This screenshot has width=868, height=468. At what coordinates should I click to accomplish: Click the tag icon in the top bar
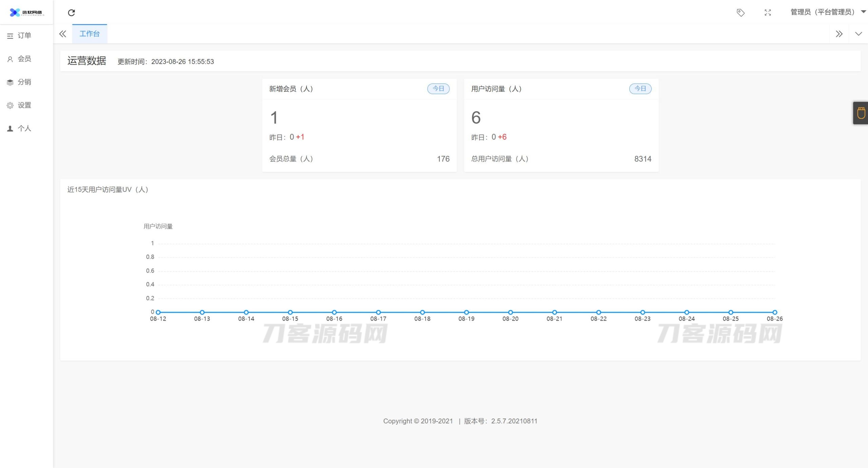(x=741, y=13)
